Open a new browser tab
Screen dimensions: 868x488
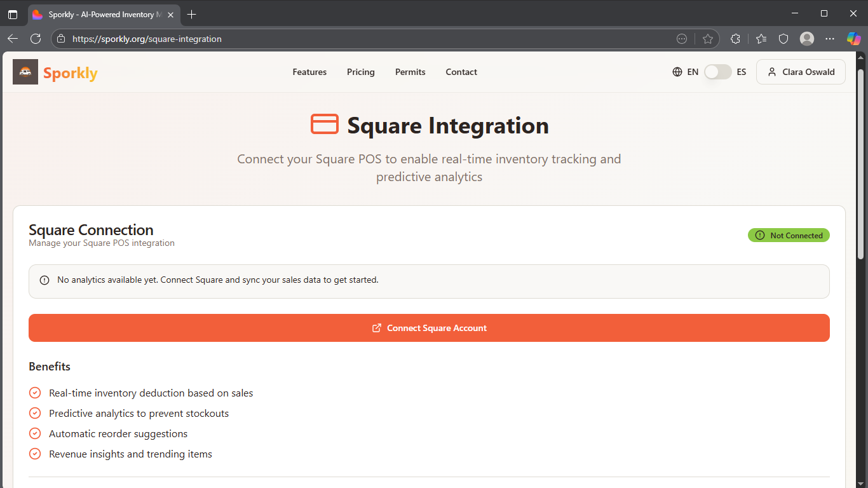[x=192, y=14]
